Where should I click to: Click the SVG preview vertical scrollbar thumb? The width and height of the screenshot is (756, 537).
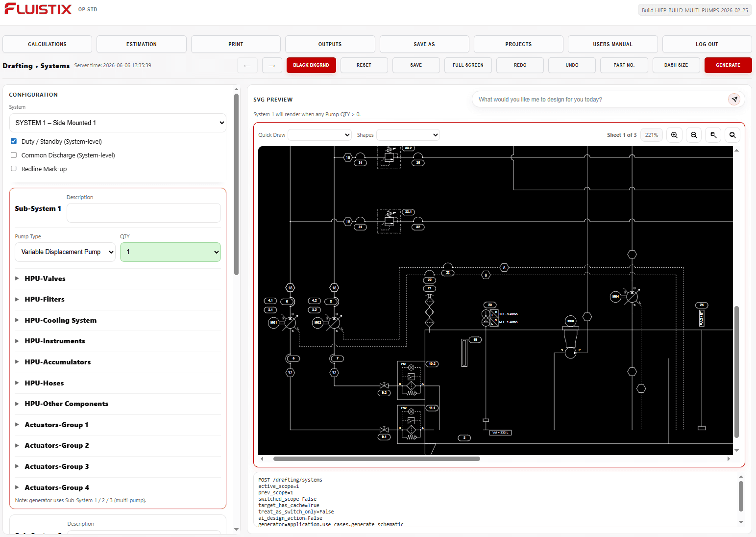pos(736,372)
